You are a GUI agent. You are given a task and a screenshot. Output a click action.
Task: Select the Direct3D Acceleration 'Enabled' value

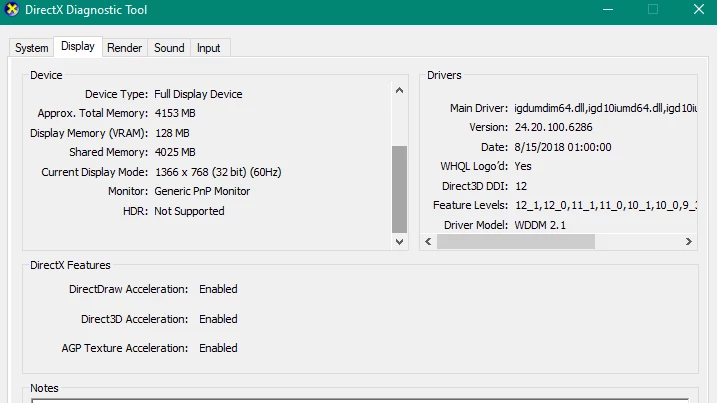click(x=218, y=319)
